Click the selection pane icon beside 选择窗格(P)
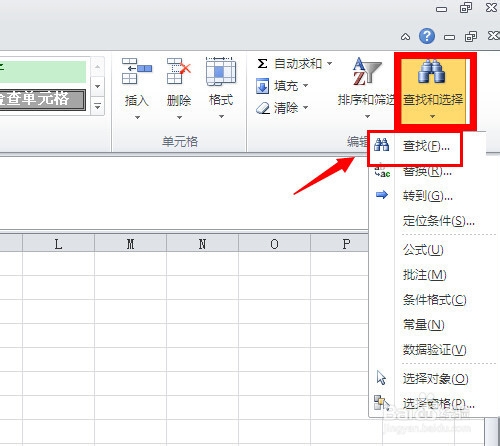Screen dimensions: 500x446 [381, 403]
